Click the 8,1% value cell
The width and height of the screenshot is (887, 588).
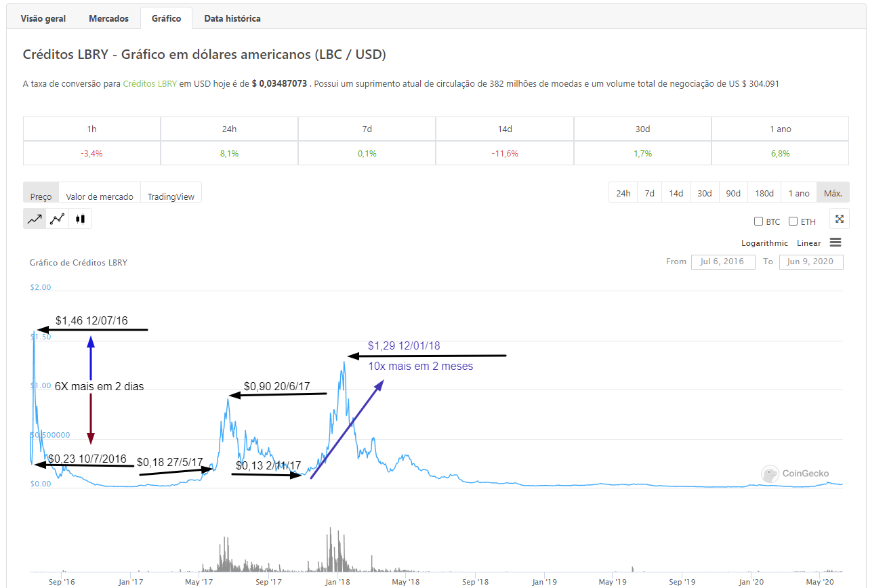point(229,153)
